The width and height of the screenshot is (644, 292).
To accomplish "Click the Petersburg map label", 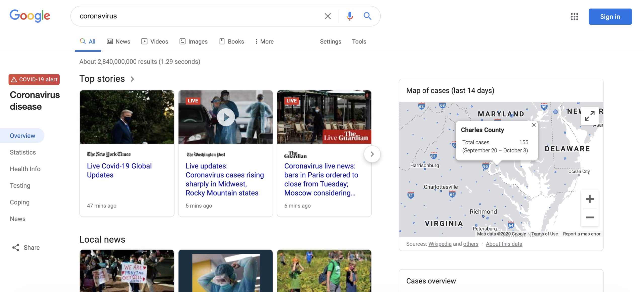I will [x=485, y=229].
